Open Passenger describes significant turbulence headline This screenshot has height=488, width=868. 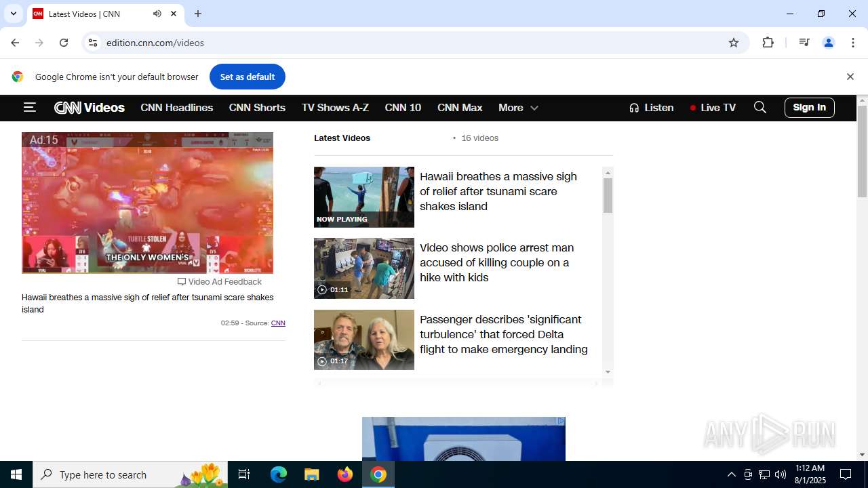coord(504,334)
